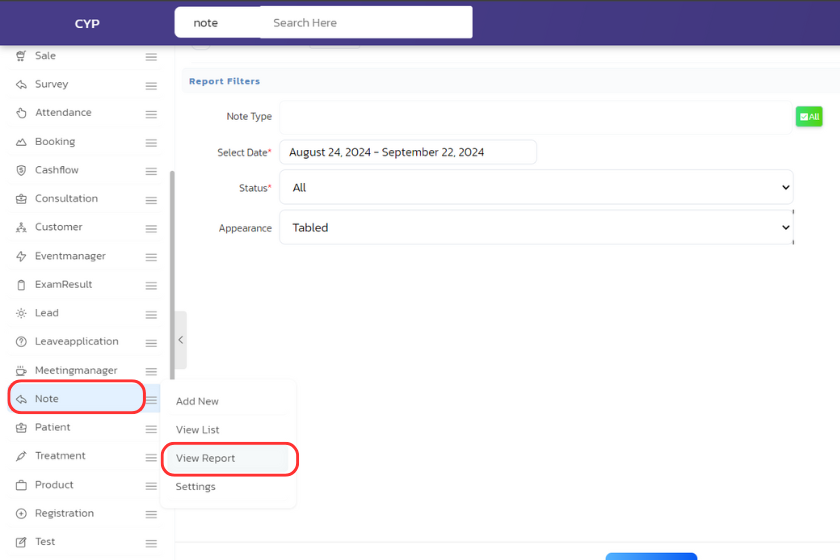Choose View Report in Note submenu

click(x=206, y=458)
